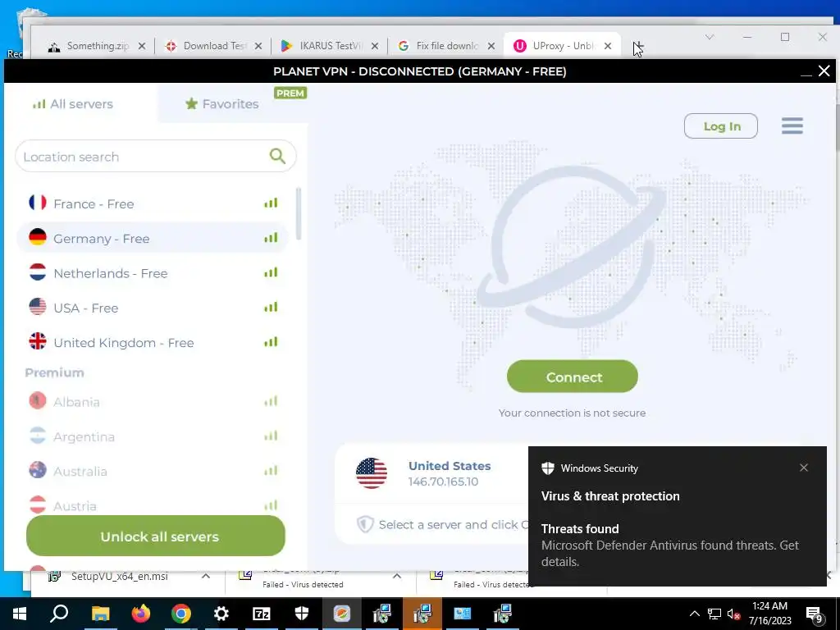The width and height of the screenshot is (840, 630).
Task: Show hidden tray icons chevron
Action: (694, 614)
